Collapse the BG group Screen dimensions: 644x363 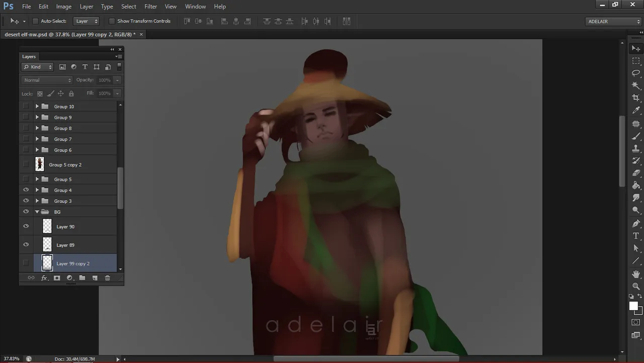click(37, 212)
